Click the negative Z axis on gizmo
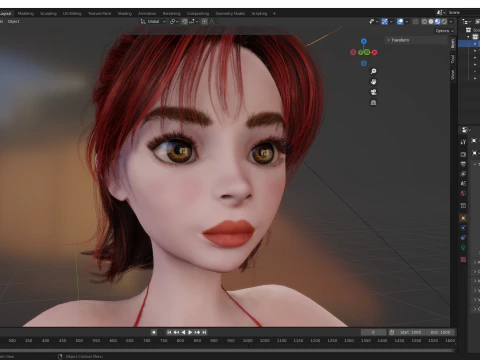This screenshot has width=480, height=360. (364, 63)
